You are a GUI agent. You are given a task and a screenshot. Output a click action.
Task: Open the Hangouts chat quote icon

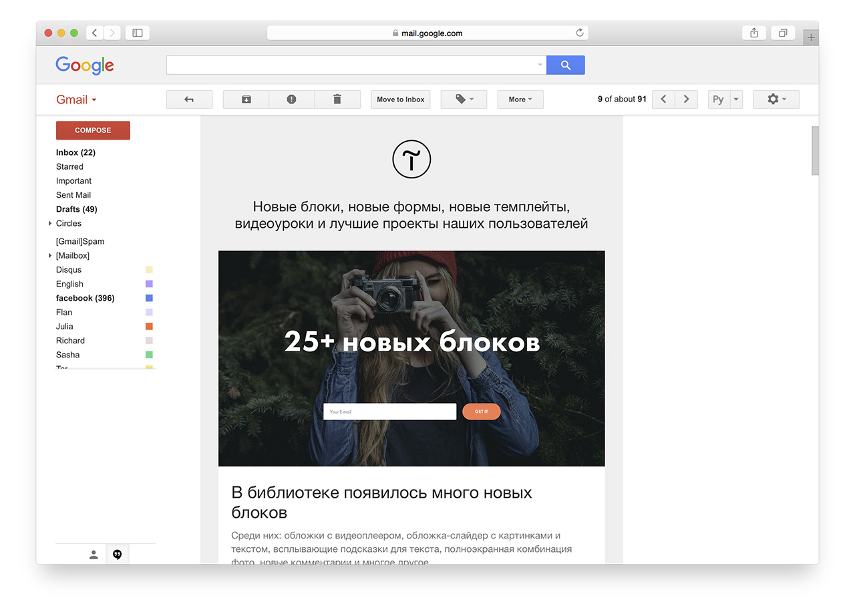pyautogui.click(x=118, y=555)
